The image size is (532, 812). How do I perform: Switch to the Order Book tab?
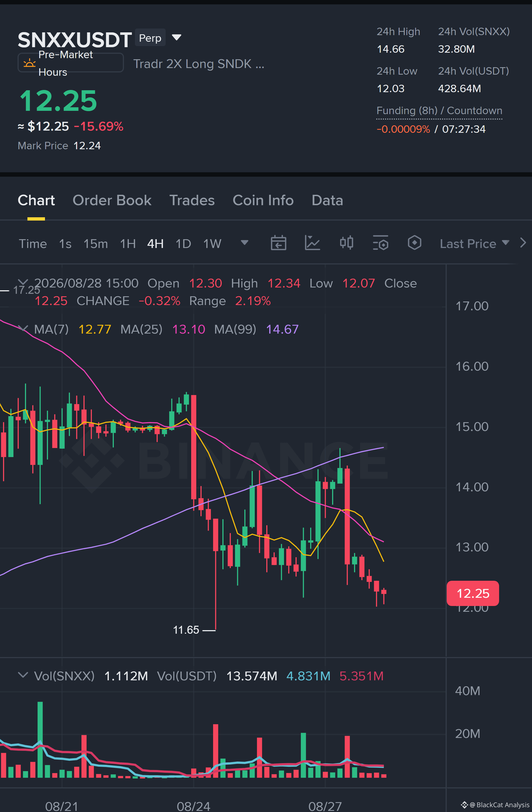coord(112,200)
